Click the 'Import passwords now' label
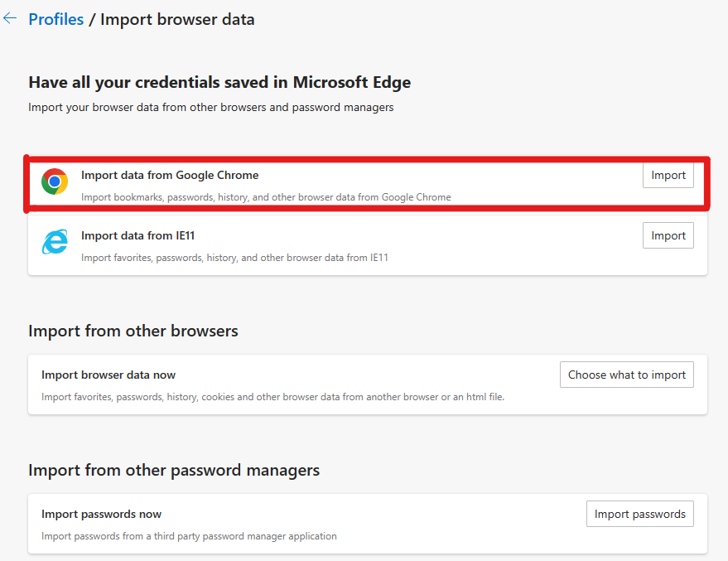 click(x=101, y=514)
